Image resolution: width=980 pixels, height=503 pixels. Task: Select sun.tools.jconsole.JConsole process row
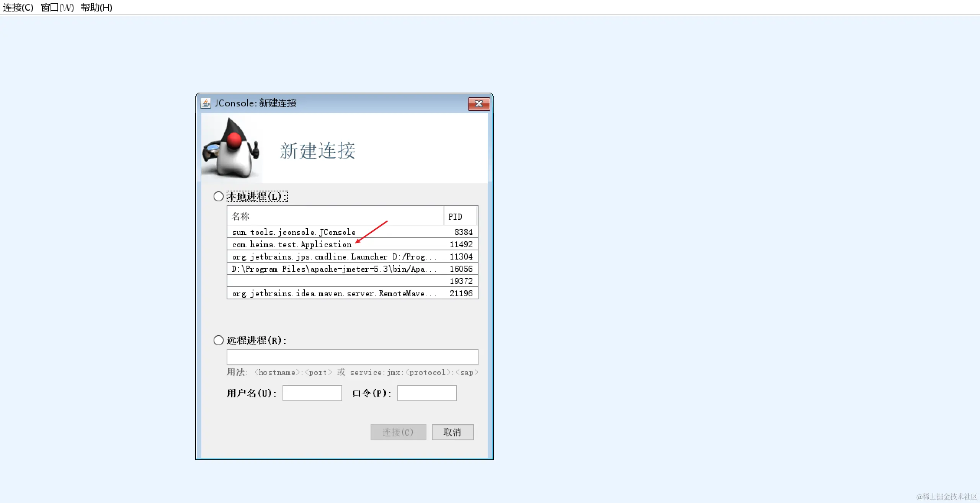[294, 232]
